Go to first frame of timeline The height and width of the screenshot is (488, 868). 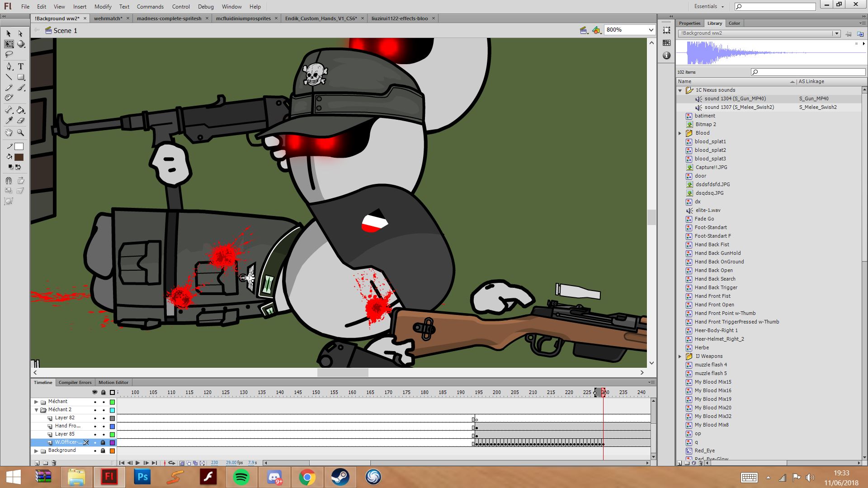pyautogui.click(x=122, y=463)
